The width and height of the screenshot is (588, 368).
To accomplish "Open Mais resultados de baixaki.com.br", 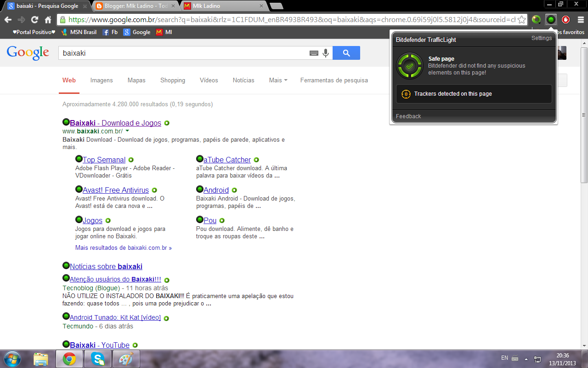I will [124, 247].
